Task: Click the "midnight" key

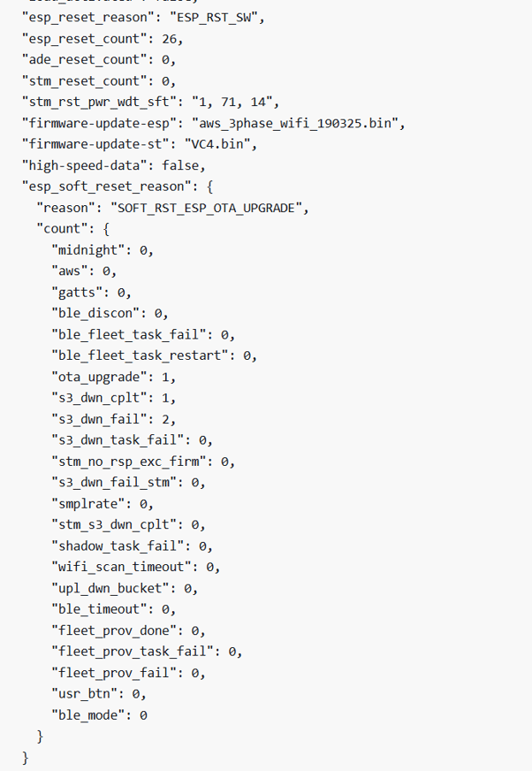Action: click(x=88, y=251)
